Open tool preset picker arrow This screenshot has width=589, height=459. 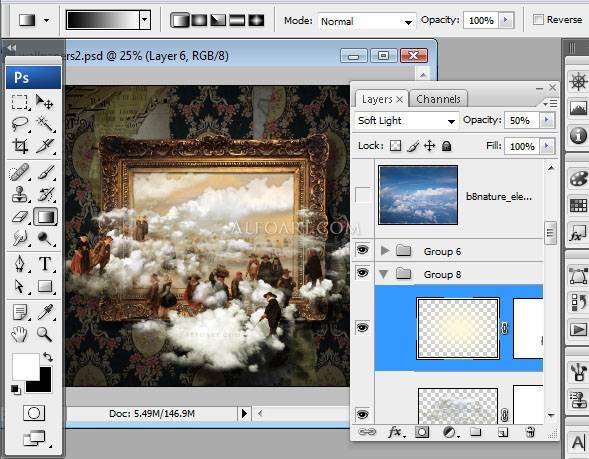click(47, 20)
